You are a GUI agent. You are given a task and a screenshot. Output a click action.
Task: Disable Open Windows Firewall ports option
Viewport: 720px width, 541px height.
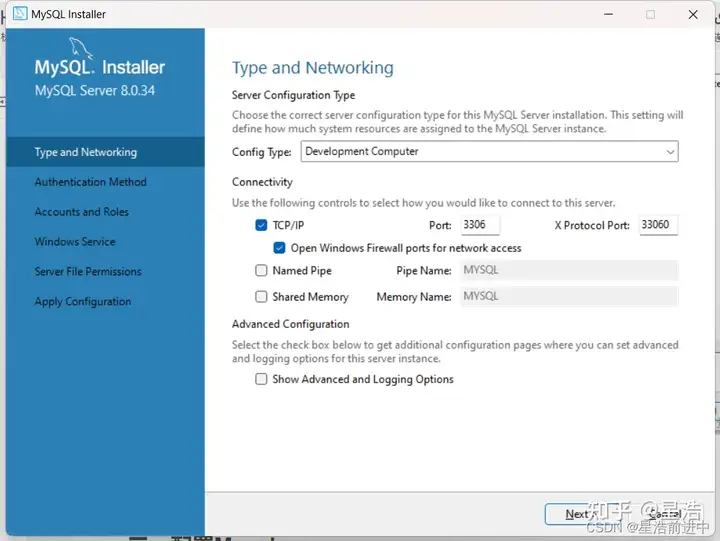click(x=280, y=248)
